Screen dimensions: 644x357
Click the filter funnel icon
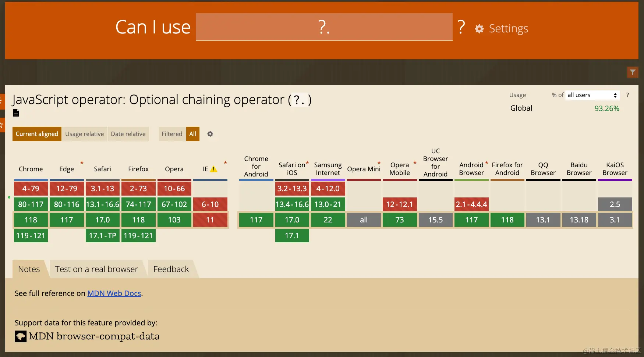click(632, 72)
